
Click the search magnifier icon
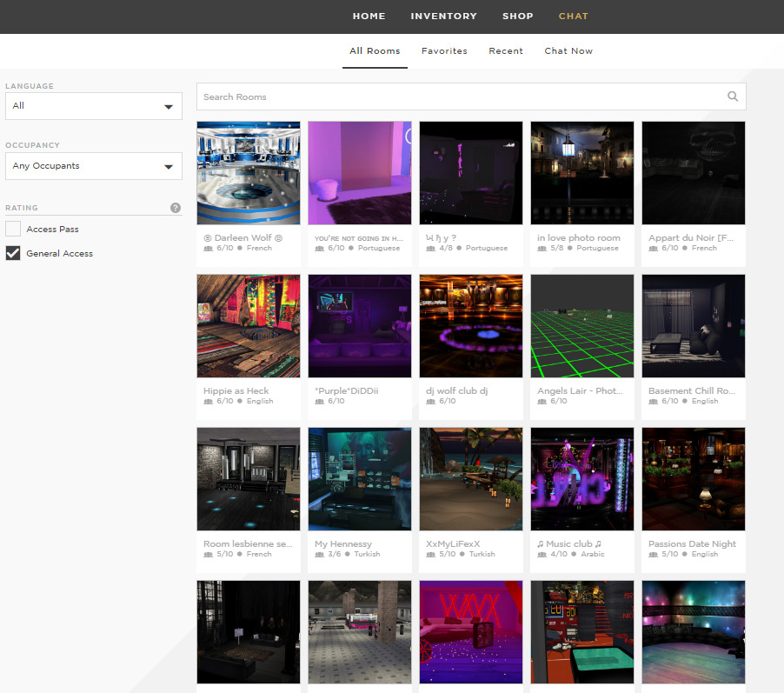click(733, 96)
